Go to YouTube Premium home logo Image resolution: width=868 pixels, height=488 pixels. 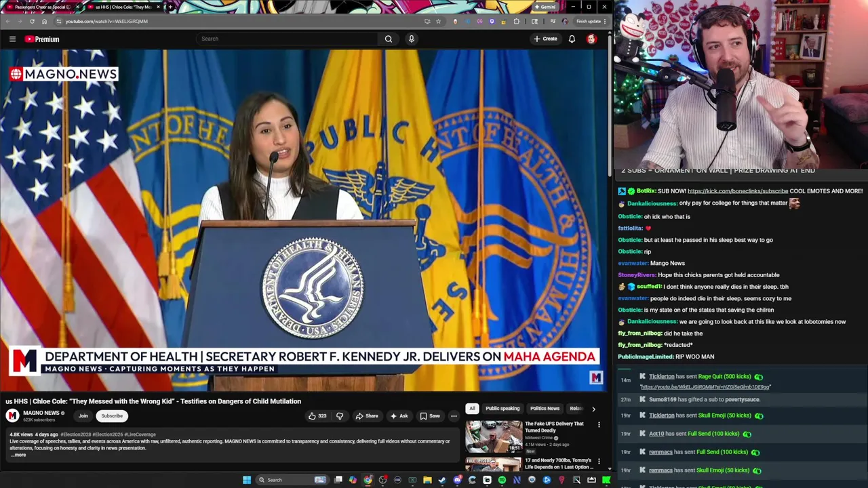(42, 39)
